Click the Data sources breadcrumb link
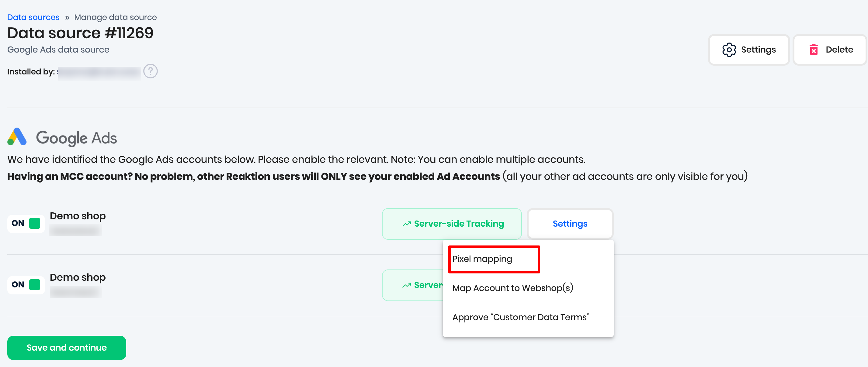The image size is (868, 367). (x=33, y=17)
